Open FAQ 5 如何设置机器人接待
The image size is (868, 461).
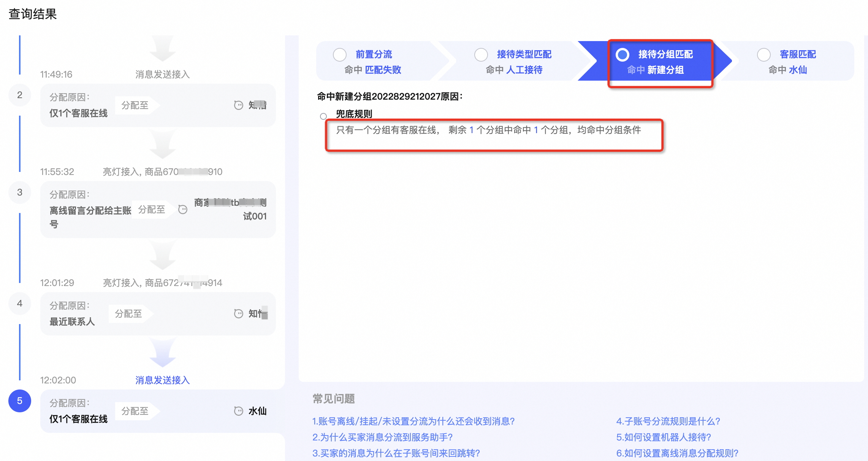click(664, 437)
